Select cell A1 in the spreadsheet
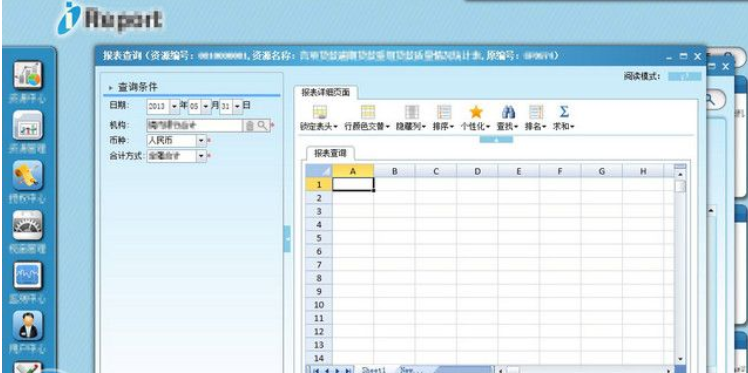 click(353, 184)
